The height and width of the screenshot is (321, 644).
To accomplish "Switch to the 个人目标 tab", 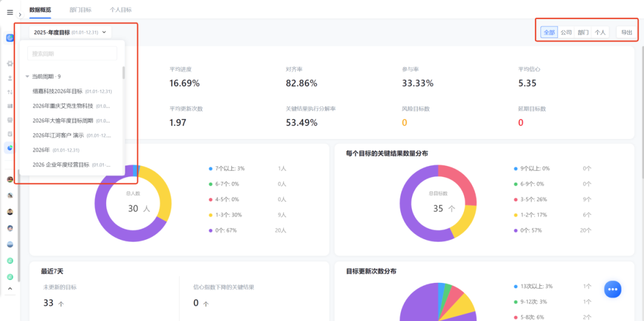I will coord(120,10).
